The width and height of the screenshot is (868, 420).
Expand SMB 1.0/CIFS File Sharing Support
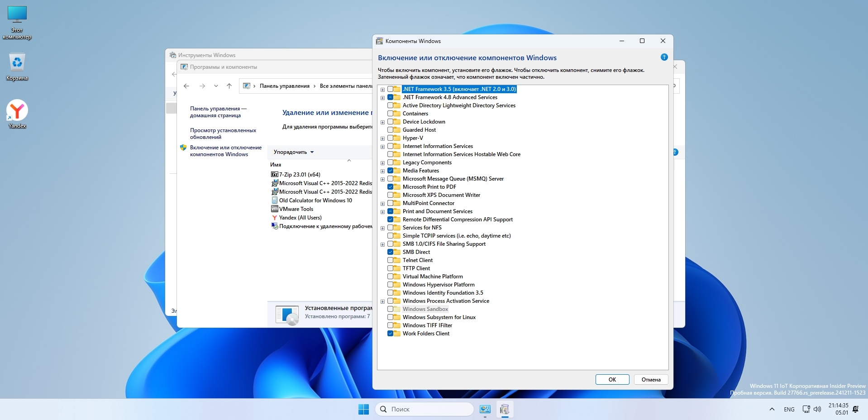click(x=382, y=244)
